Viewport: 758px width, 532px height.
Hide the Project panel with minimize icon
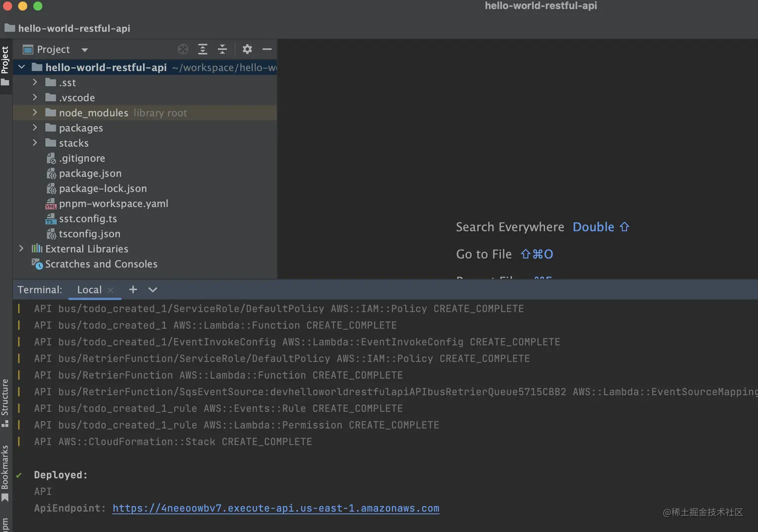267,49
